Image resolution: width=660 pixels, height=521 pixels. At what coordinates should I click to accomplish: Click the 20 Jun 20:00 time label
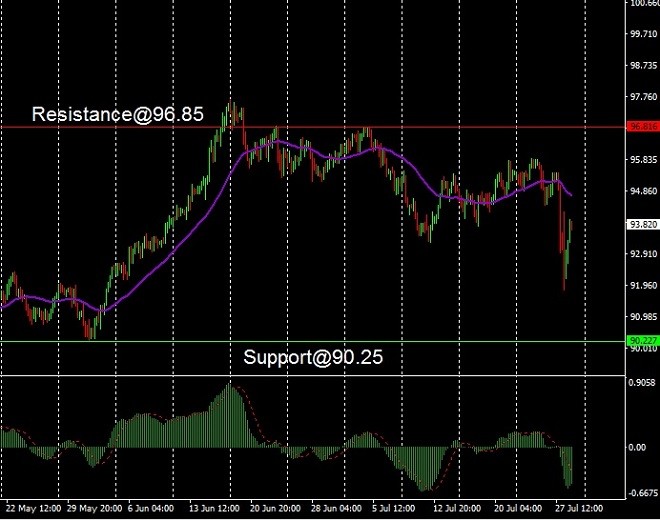coord(275,508)
